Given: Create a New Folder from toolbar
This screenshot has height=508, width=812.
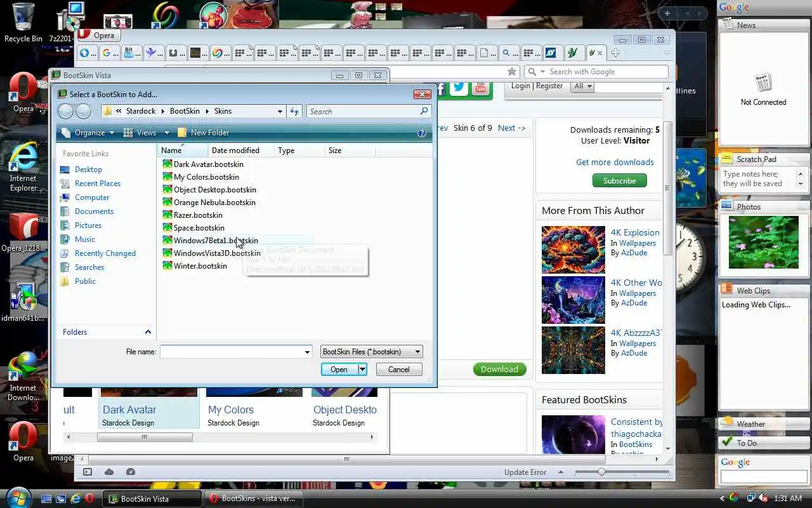Looking at the screenshot, I should click(x=204, y=133).
